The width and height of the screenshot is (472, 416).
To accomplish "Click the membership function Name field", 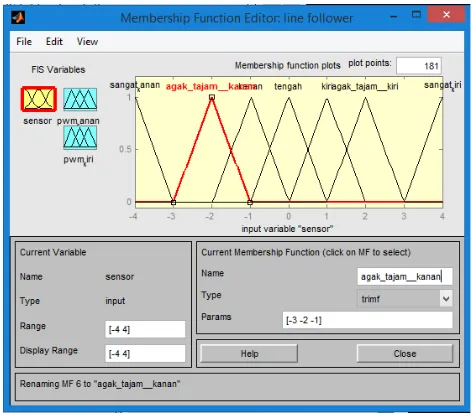I will [405, 276].
